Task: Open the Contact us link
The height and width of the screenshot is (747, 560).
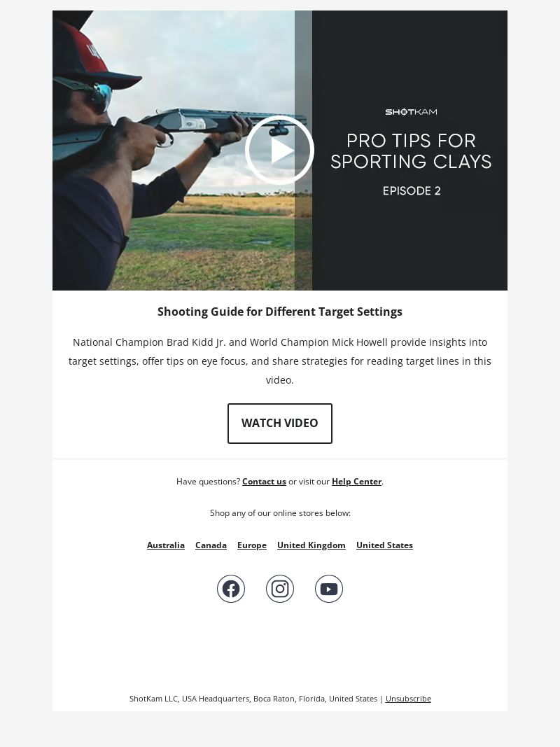Action: pyautogui.click(x=265, y=482)
